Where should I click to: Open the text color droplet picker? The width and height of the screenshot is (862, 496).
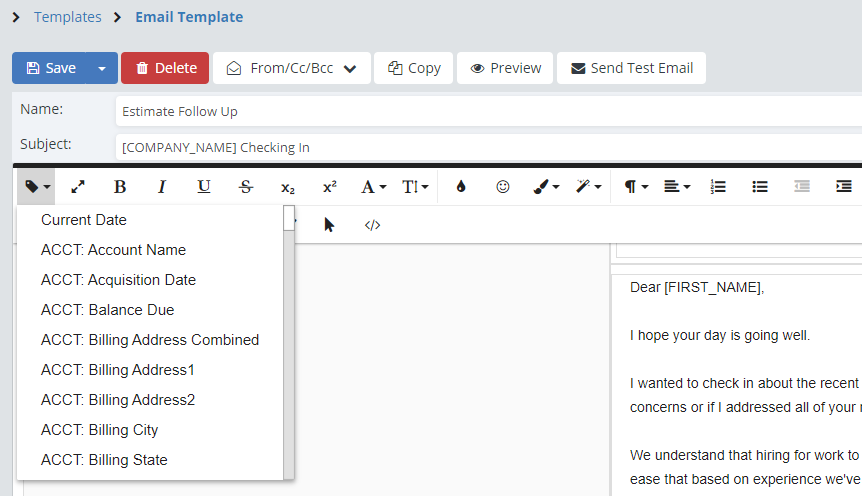(461, 187)
